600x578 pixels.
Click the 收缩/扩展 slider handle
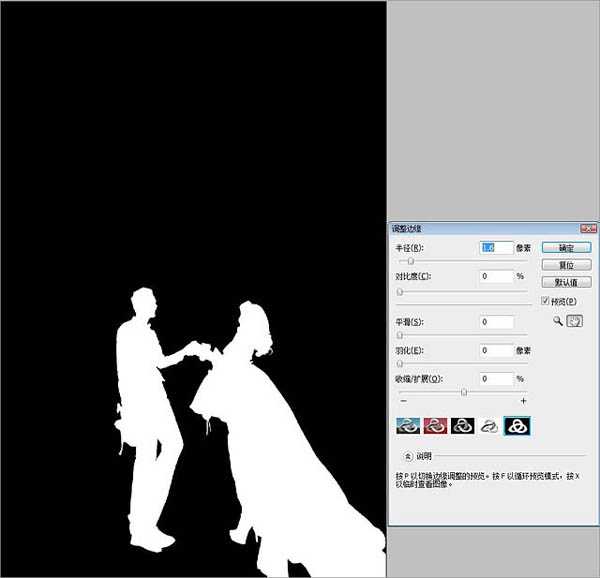coord(463,392)
